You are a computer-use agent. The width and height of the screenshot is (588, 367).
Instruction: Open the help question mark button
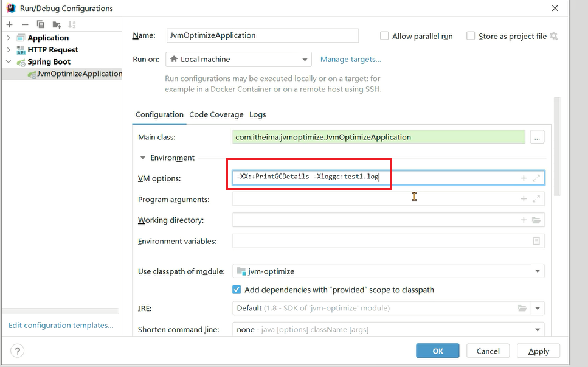(18, 351)
